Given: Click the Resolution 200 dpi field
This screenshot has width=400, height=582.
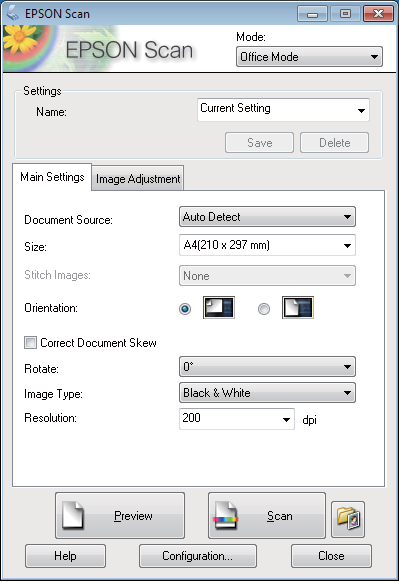Looking at the screenshot, I should [237, 419].
